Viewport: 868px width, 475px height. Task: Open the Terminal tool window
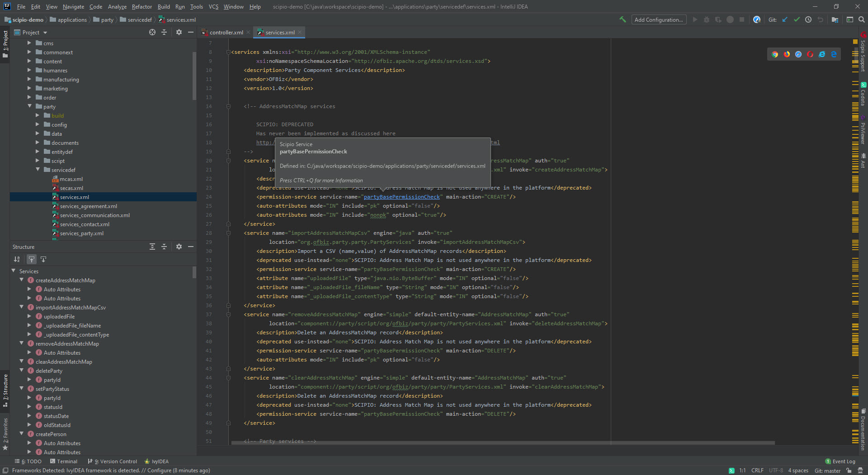(64, 461)
